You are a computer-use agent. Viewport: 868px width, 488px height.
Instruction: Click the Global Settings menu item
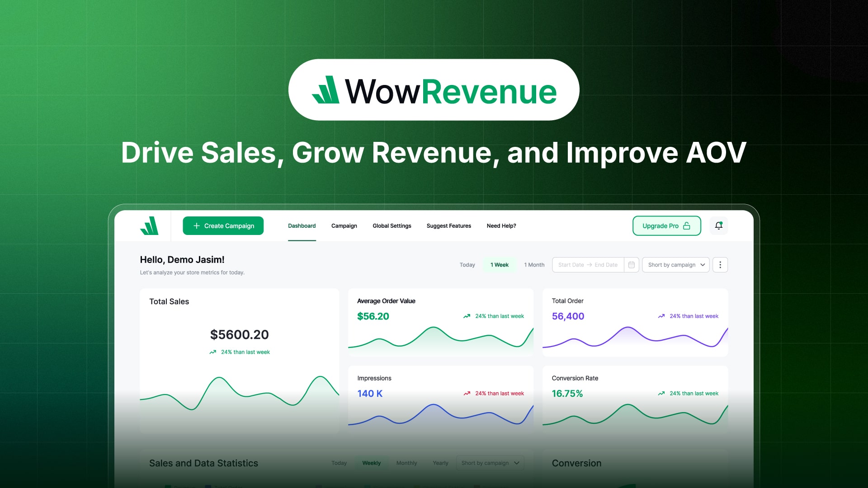(x=392, y=225)
